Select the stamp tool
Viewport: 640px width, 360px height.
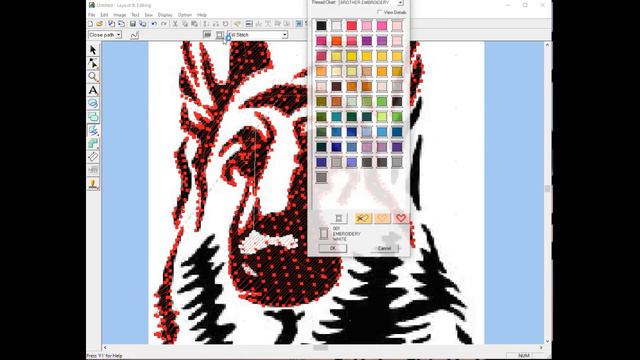[93, 184]
